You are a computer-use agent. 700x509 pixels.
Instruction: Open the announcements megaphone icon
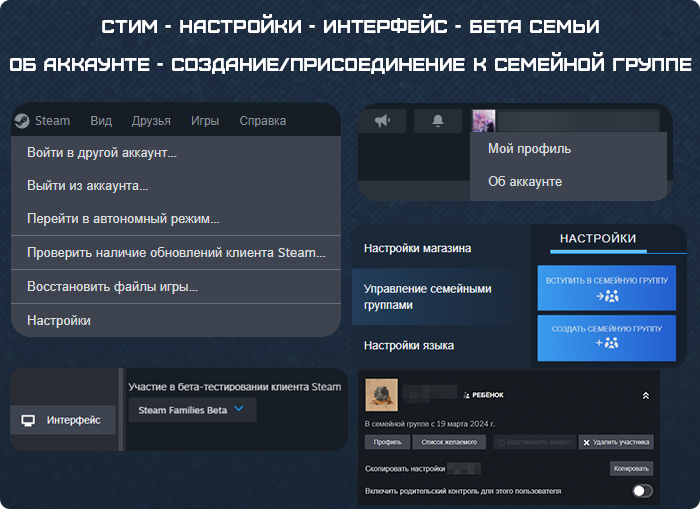click(x=383, y=121)
